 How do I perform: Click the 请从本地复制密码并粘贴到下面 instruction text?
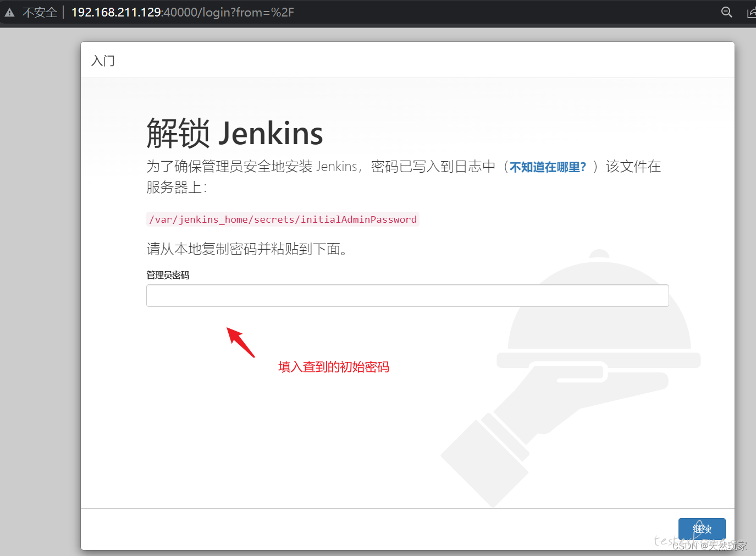pos(247,249)
